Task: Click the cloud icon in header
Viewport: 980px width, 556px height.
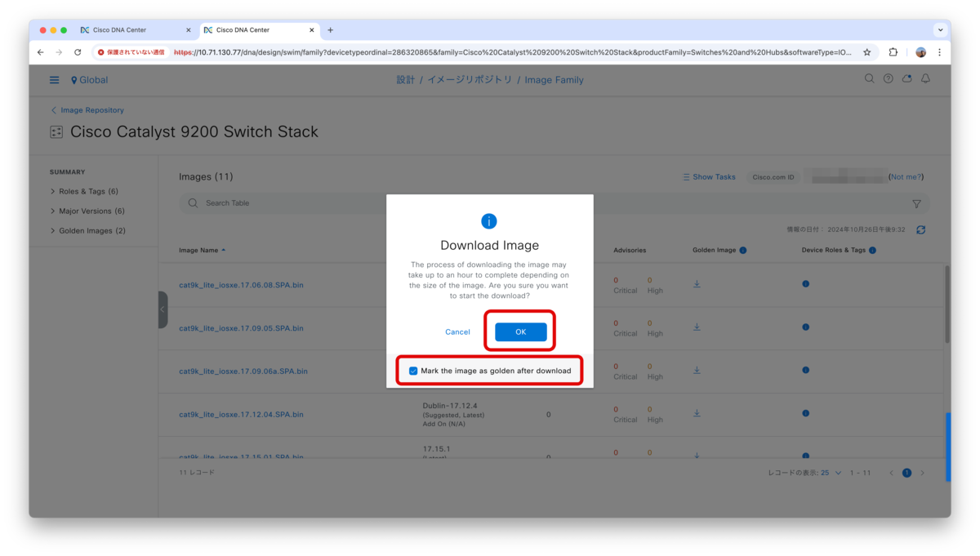Action: (x=906, y=79)
